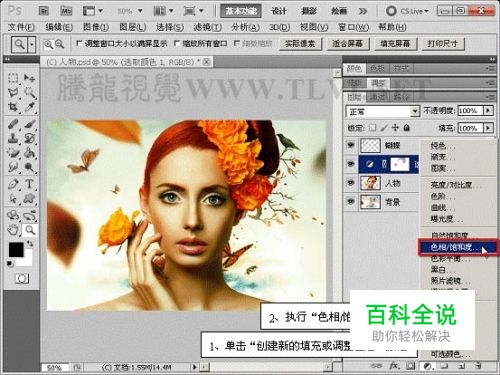Select the Crop tool
The width and height of the screenshot is (500, 375).
point(13,107)
